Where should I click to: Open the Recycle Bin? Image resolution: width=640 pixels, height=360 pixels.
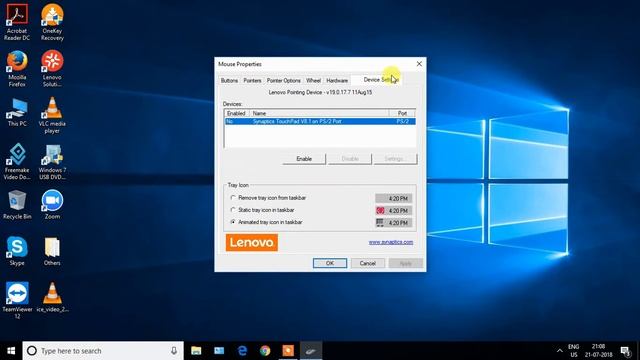[x=17, y=204]
